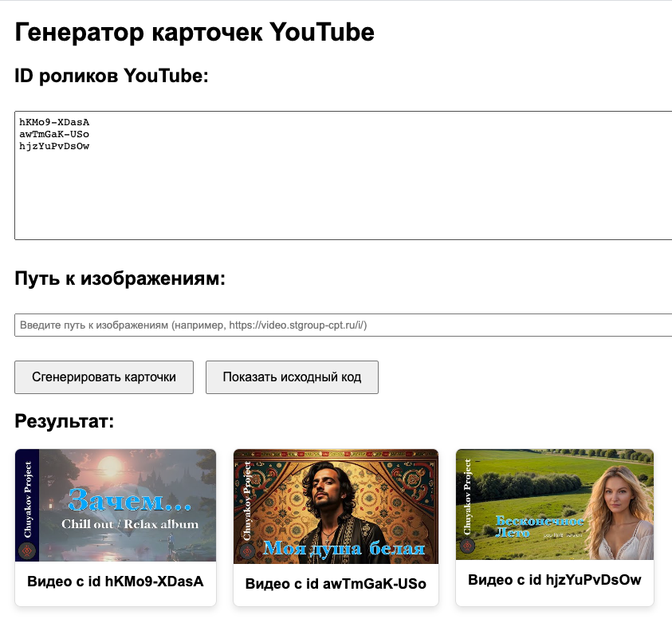Image resolution: width=672 pixels, height=623 pixels.
Task: Click the awTmGaK-USo line in textarea
Action: pyautogui.click(x=54, y=134)
